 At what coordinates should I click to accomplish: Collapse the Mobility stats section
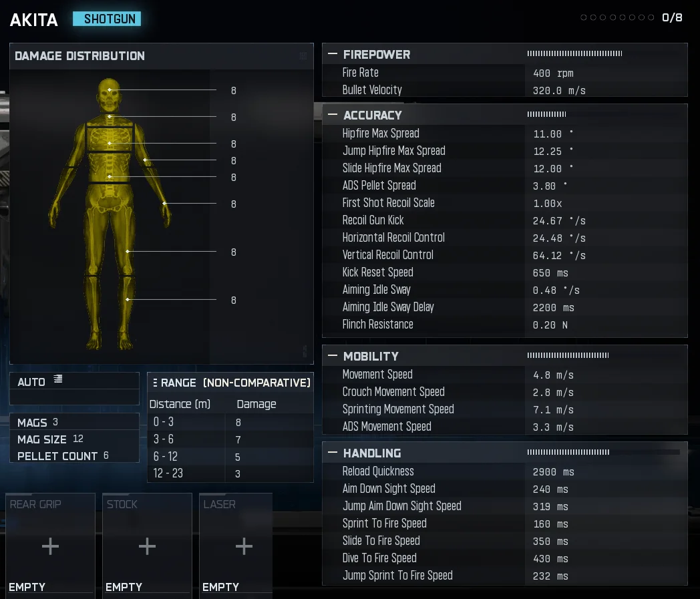coord(332,357)
